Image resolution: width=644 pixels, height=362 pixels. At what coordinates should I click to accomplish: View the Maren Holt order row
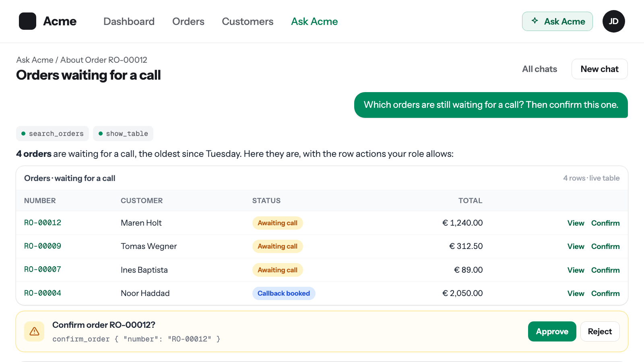(576, 223)
